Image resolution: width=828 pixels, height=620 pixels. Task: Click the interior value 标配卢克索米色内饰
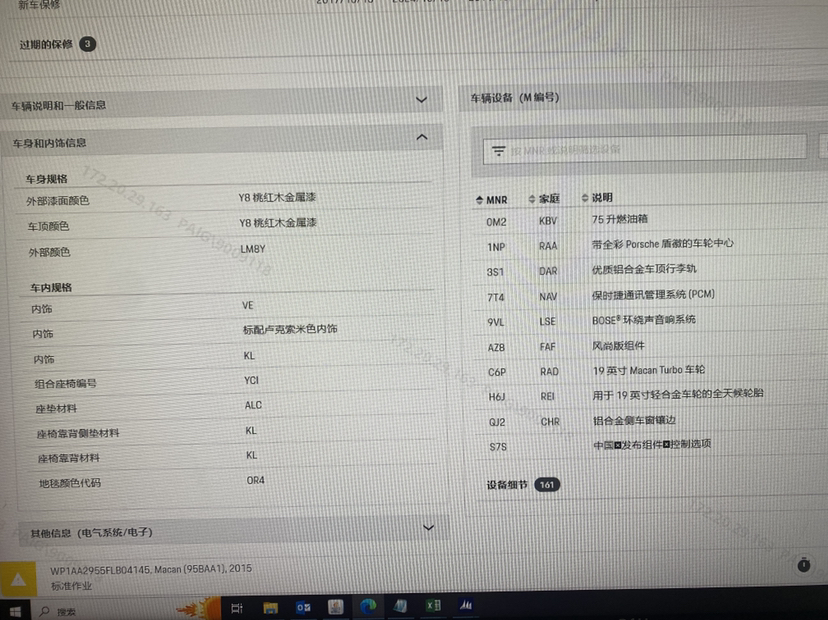coord(290,330)
